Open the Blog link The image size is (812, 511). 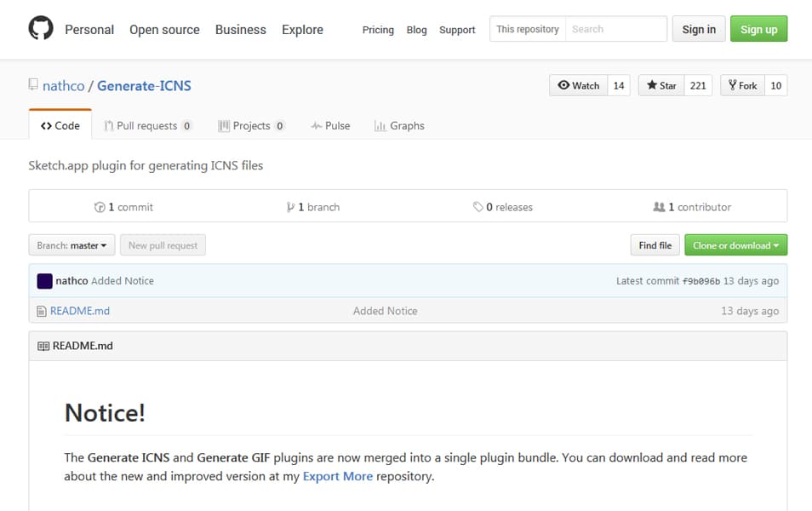tap(417, 30)
